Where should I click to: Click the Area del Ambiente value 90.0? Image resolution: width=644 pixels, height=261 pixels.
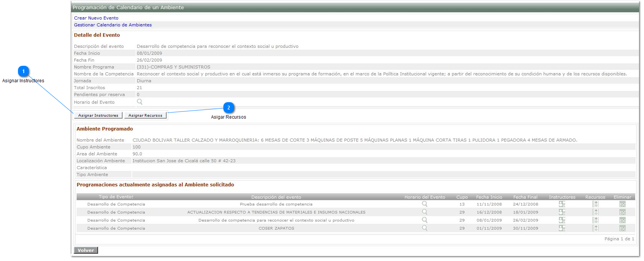pyautogui.click(x=137, y=154)
